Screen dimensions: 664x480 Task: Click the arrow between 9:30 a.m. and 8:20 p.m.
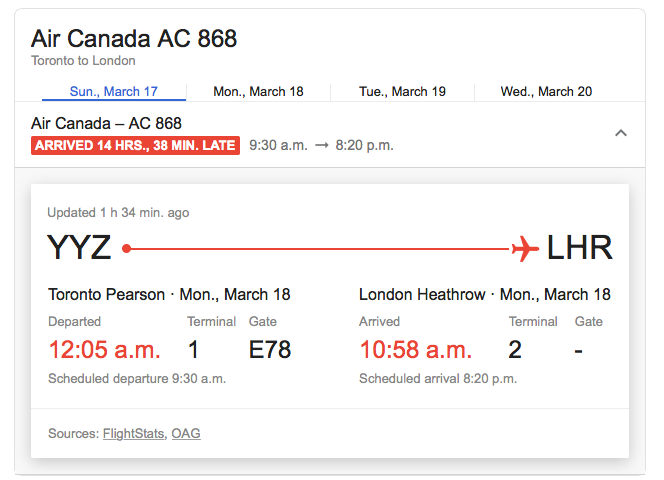(x=322, y=145)
